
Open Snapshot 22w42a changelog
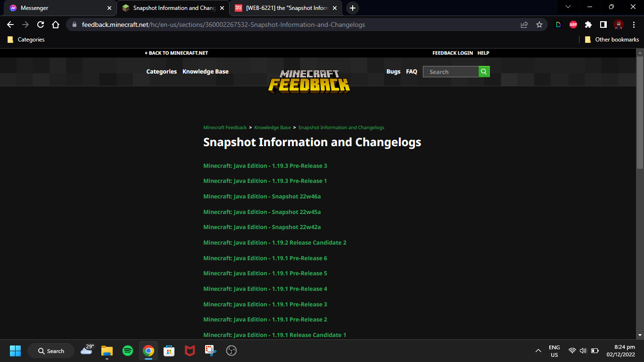click(262, 227)
